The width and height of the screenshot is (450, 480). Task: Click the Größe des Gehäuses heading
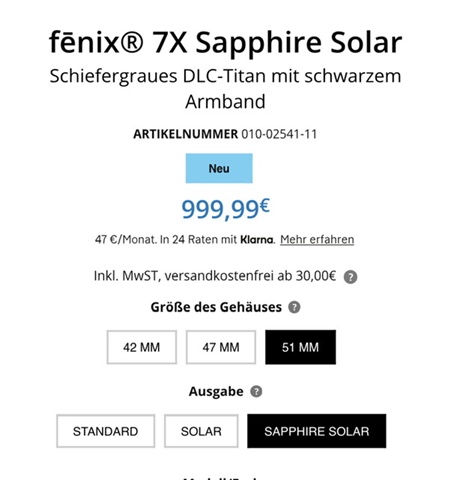tap(216, 307)
